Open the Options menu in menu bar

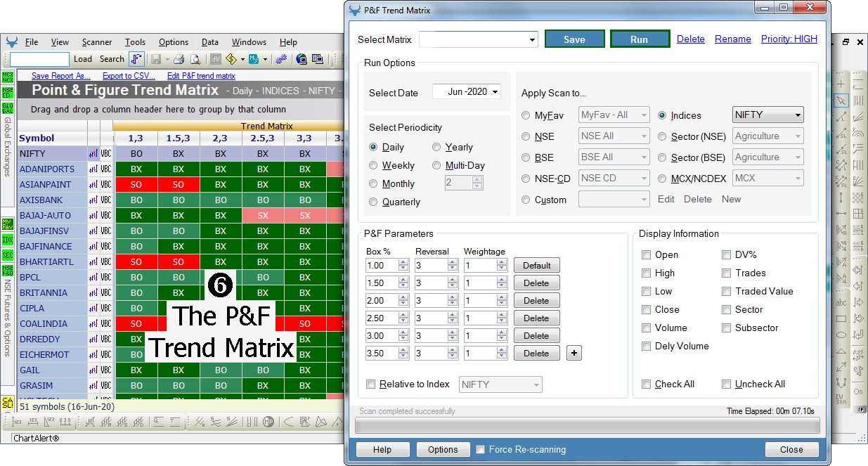[174, 42]
